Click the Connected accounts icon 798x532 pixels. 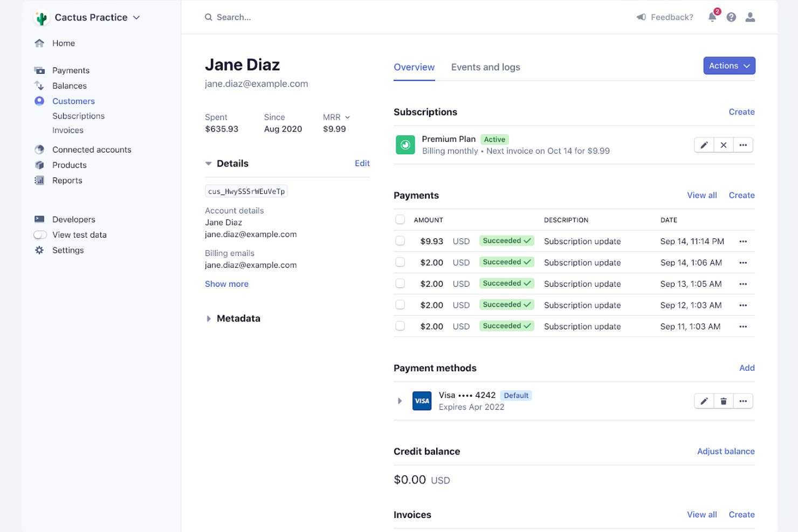39,149
